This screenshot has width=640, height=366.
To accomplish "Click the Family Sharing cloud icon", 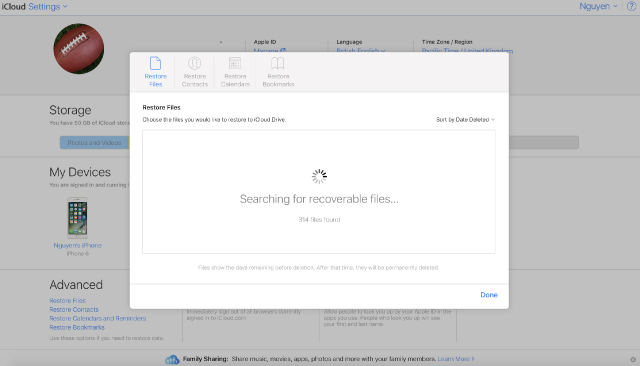I will click(x=172, y=359).
